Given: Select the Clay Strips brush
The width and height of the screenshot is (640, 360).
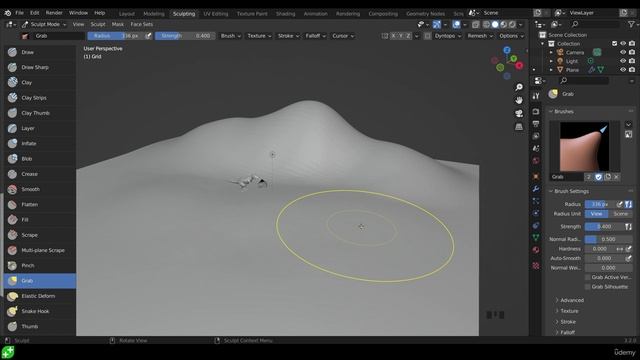Looking at the screenshot, I should tap(40, 98).
